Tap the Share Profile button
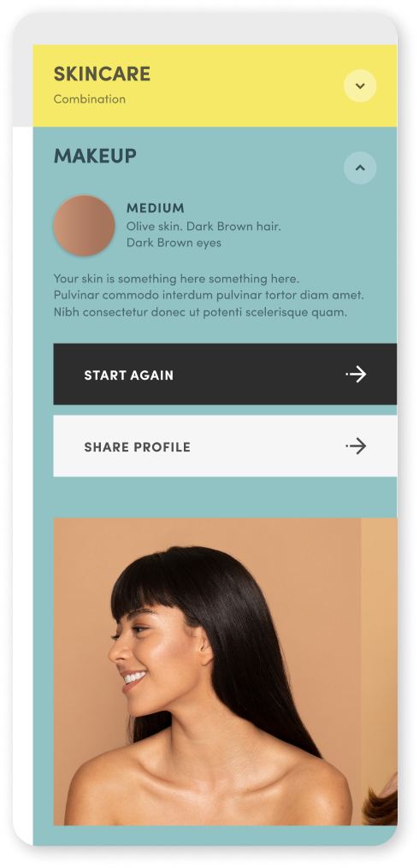The height and width of the screenshot is (868, 419). [x=225, y=446]
